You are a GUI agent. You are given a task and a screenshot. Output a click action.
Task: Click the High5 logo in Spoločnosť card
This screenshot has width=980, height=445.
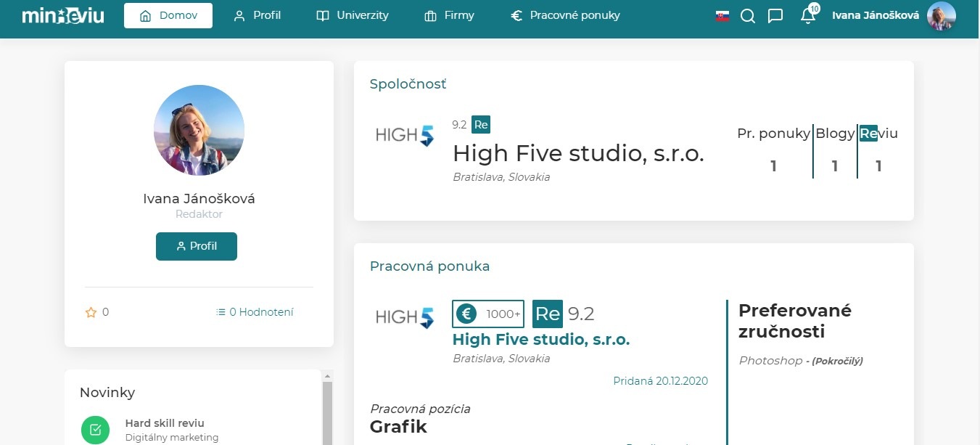click(x=405, y=136)
